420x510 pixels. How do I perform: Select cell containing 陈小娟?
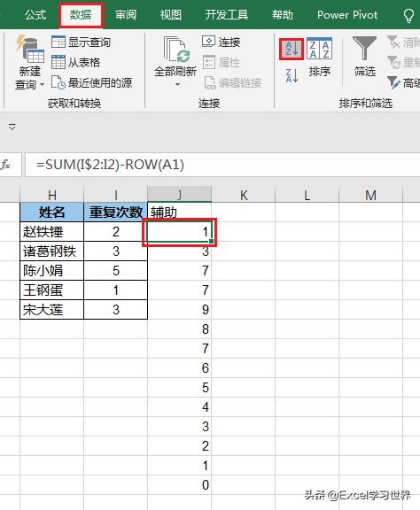(x=51, y=271)
